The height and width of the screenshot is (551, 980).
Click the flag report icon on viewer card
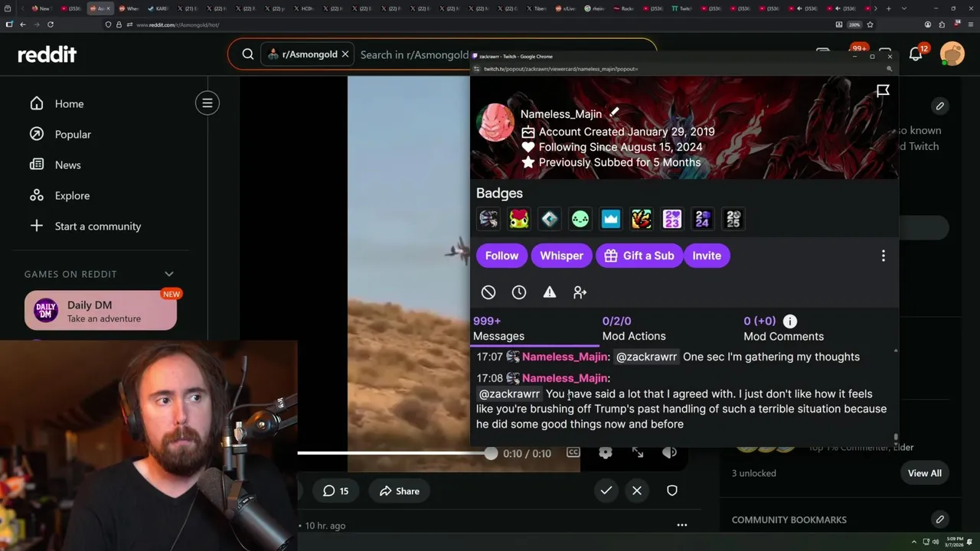pyautogui.click(x=883, y=91)
